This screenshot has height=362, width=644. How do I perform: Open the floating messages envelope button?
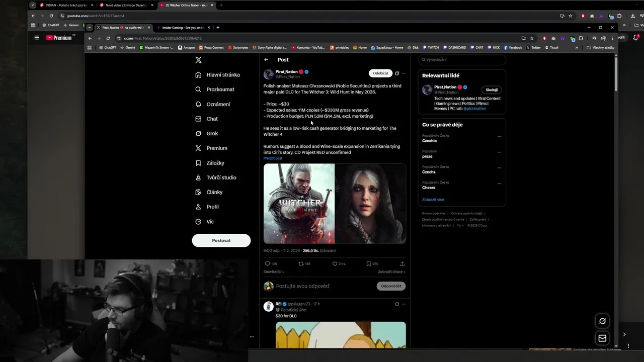pos(602,338)
